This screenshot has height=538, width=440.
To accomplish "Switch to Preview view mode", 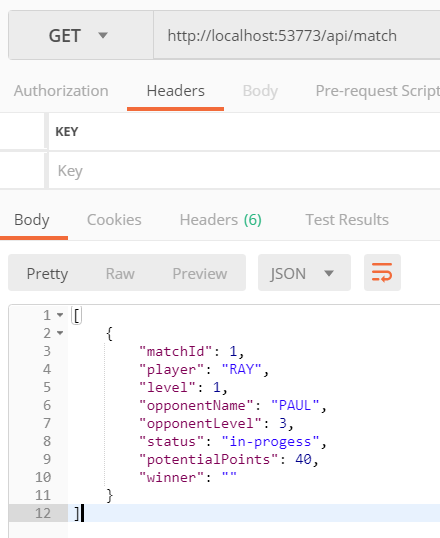I will point(200,273).
